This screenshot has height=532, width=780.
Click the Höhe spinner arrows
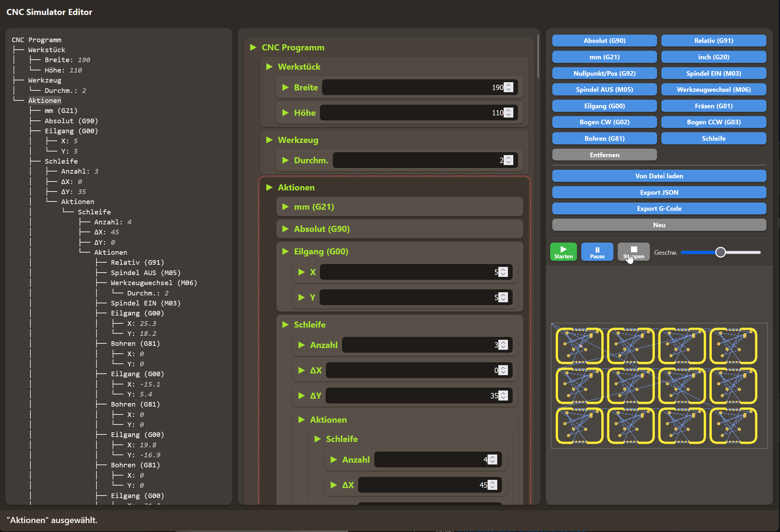[509, 113]
